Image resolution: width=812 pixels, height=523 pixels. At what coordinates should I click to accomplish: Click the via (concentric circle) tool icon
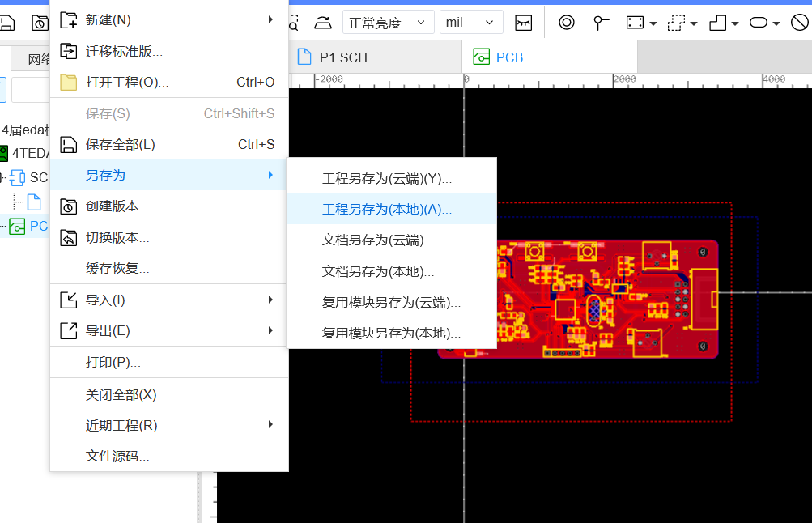click(567, 22)
